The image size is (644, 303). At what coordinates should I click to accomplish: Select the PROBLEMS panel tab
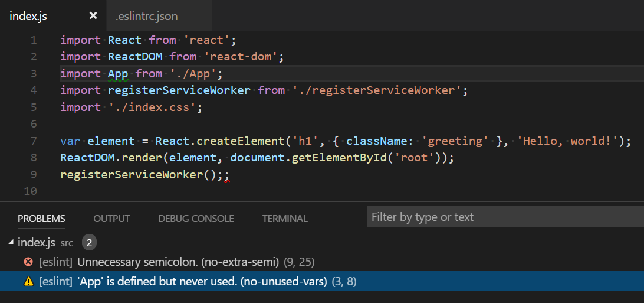[41, 219]
